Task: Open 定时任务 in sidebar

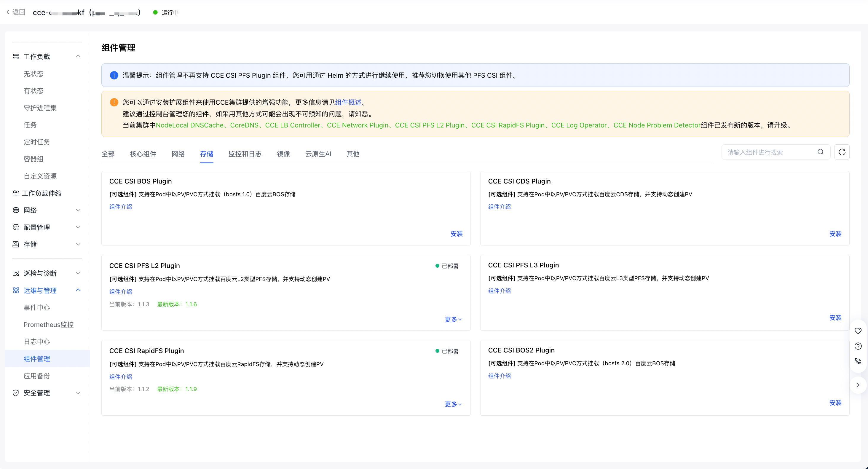Action: click(x=37, y=142)
